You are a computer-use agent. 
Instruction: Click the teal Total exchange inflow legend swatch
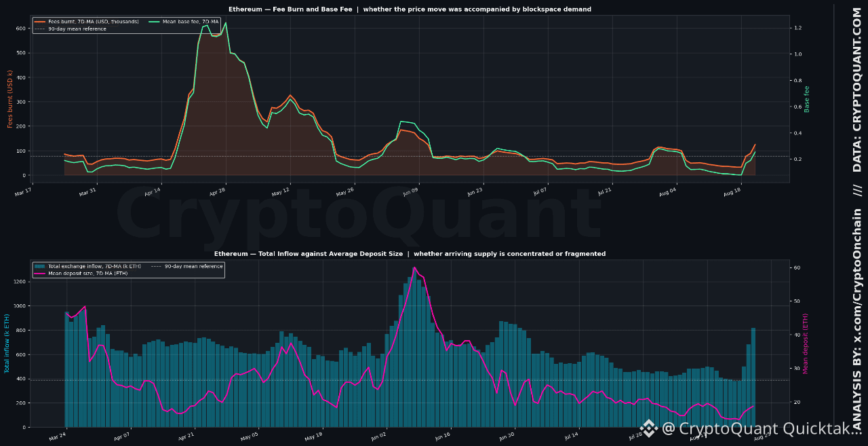[x=40, y=266]
